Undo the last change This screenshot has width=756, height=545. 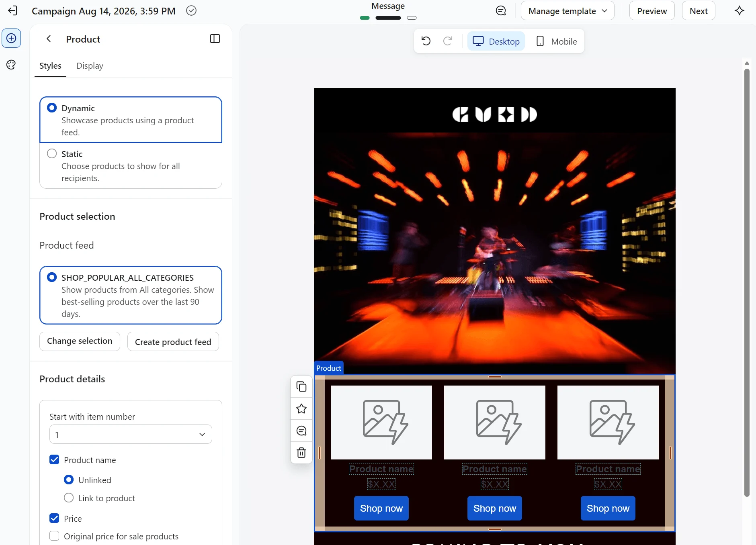tap(426, 41)
